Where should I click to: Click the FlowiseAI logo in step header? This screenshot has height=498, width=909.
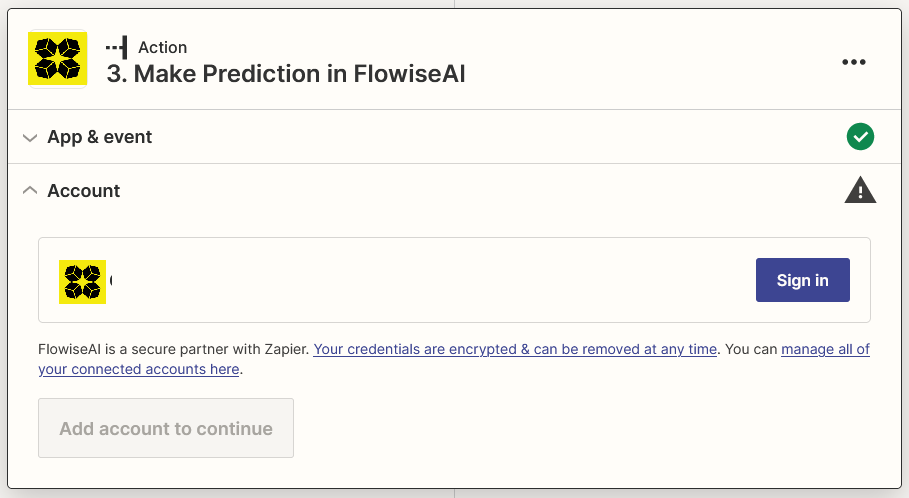[57, 59]
